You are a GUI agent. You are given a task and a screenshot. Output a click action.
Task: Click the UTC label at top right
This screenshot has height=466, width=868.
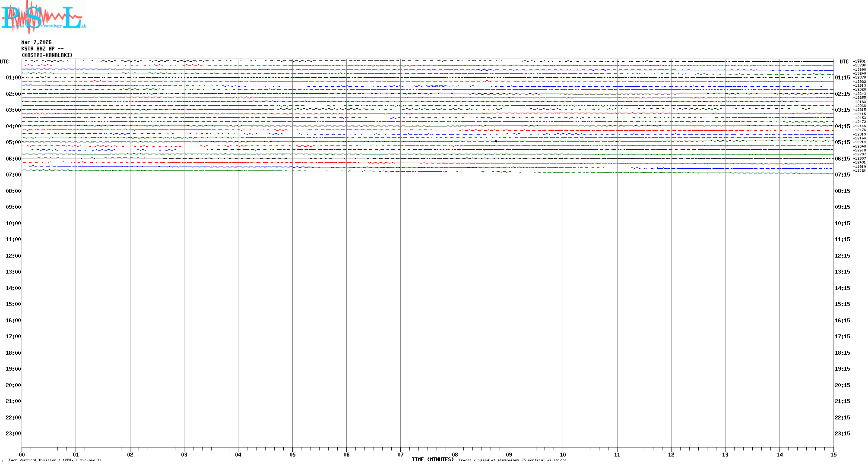pyautogui.click(x=844, y=62)
